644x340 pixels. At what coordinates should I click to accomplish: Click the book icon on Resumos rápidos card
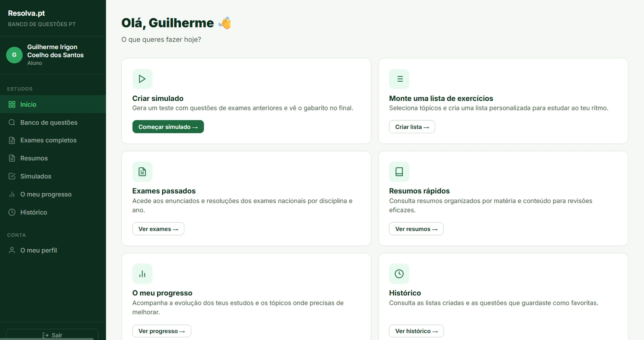tap(399, 172)
